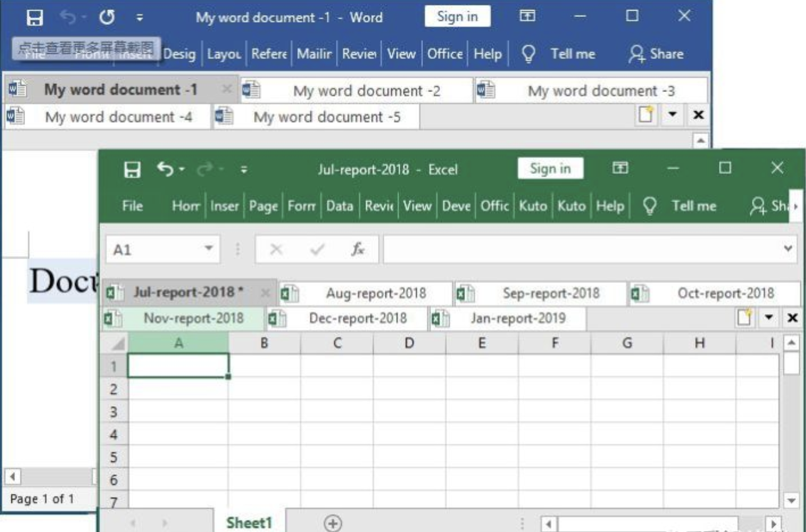Open the Design tab in Word
This screenshot has width=806, height=532.
pos(179,54)
